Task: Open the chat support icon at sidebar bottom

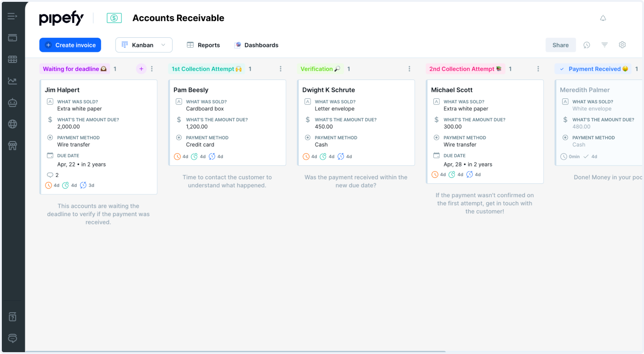Action: pos(12,338)
